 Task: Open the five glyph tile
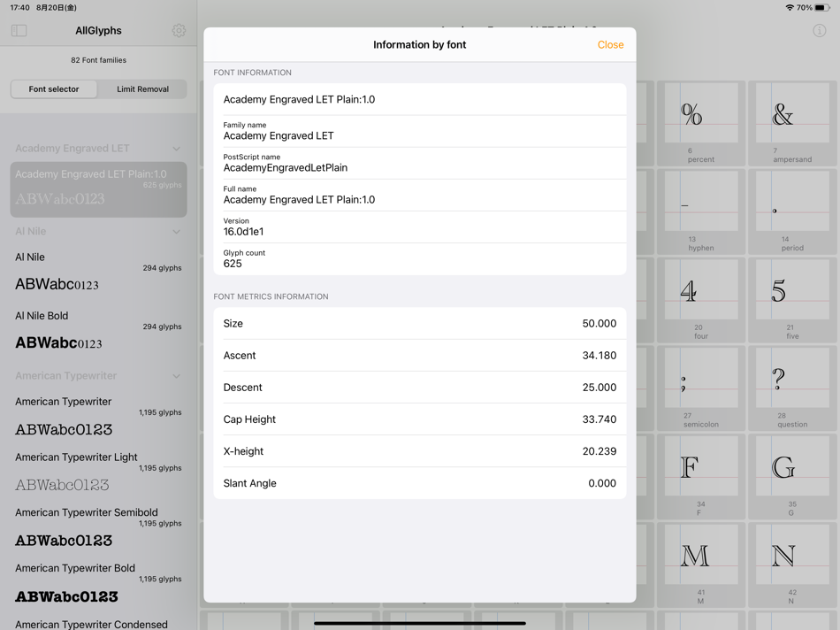[x=792, y=300]
